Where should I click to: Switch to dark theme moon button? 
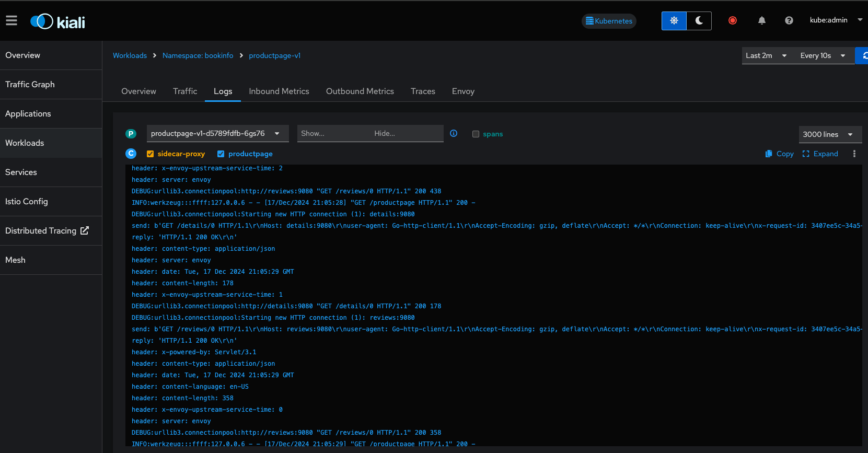click(x=699, y=21)
